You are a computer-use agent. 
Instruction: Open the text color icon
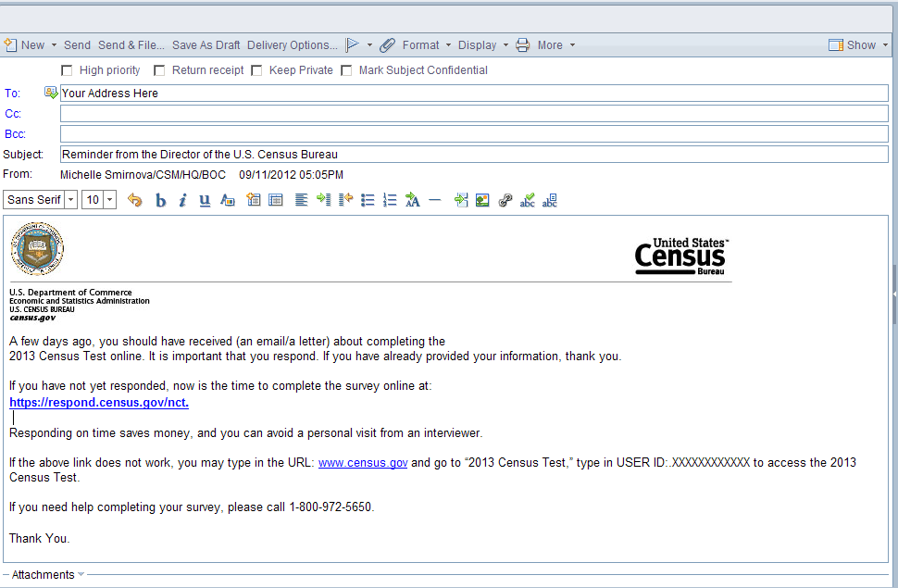[228, 200]
